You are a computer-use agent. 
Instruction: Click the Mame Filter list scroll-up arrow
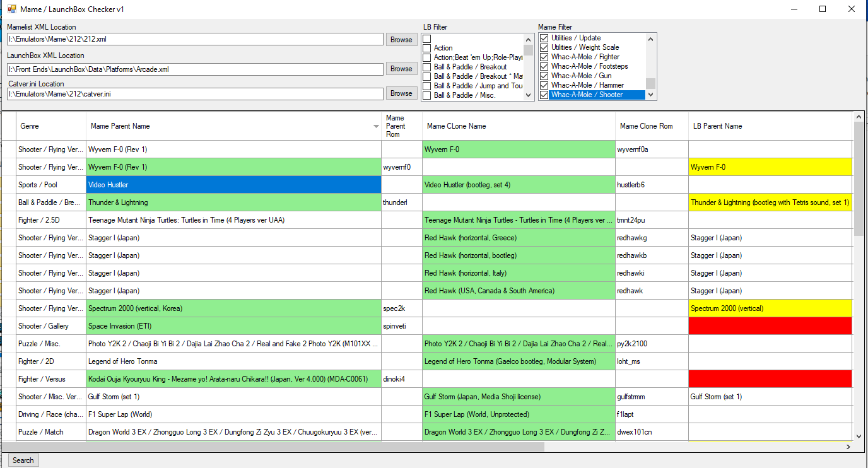click(x=650, y=38)
